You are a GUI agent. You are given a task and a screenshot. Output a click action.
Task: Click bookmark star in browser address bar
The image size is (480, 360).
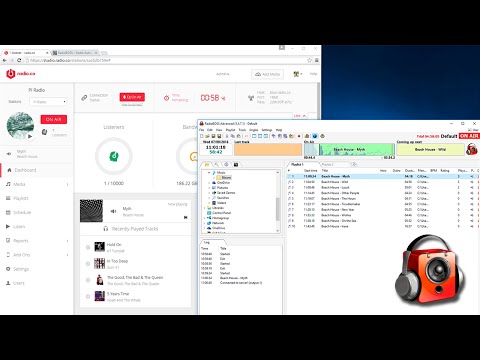pos(309,60)
